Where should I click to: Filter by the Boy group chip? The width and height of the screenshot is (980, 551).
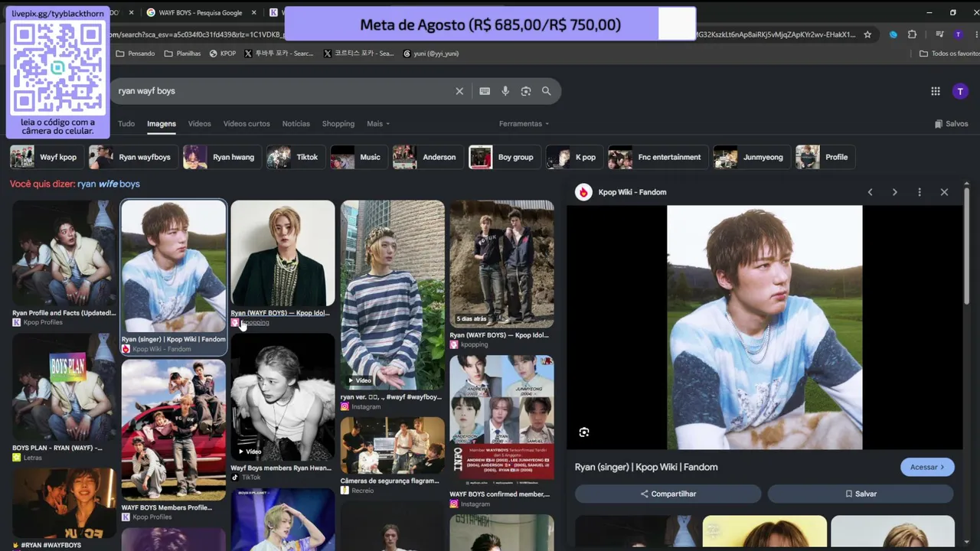pyautogui.click(x=505, y=158)
